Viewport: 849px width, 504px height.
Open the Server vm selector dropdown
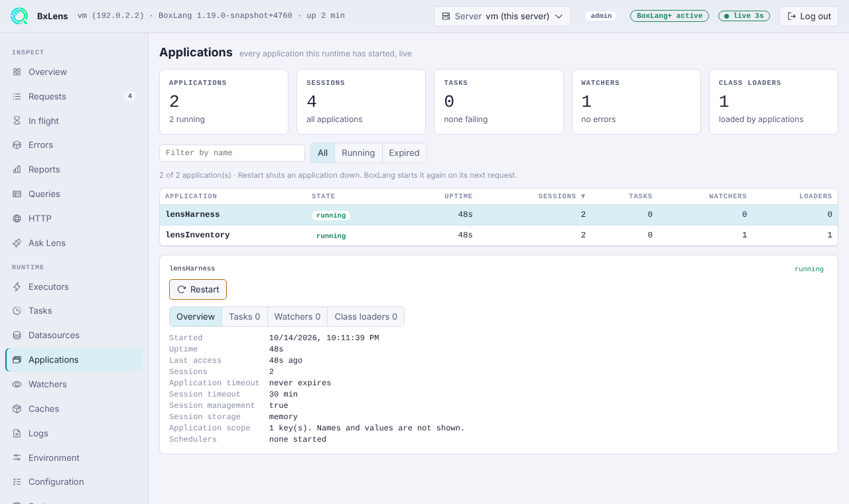(x=502, y=16)
